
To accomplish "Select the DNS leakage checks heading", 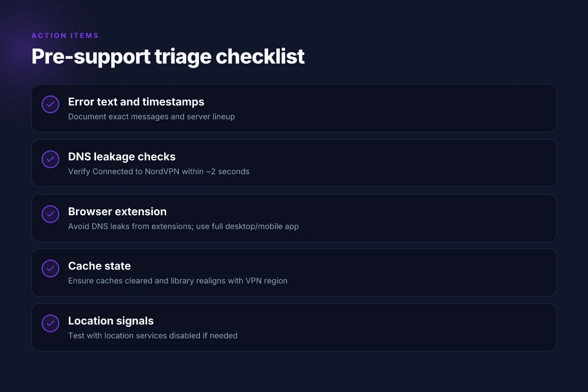I will (x=122, y=157).
